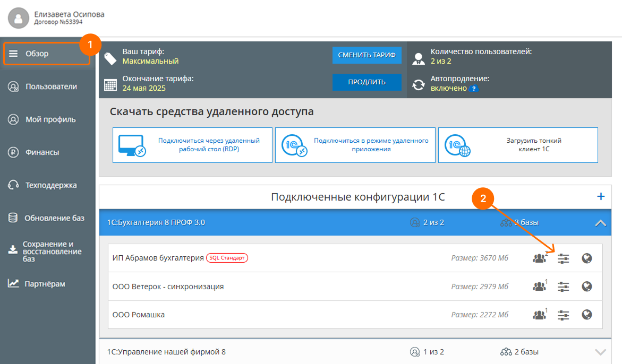
Task: Click the Максимальный tariff name
Action: point(150,61)
